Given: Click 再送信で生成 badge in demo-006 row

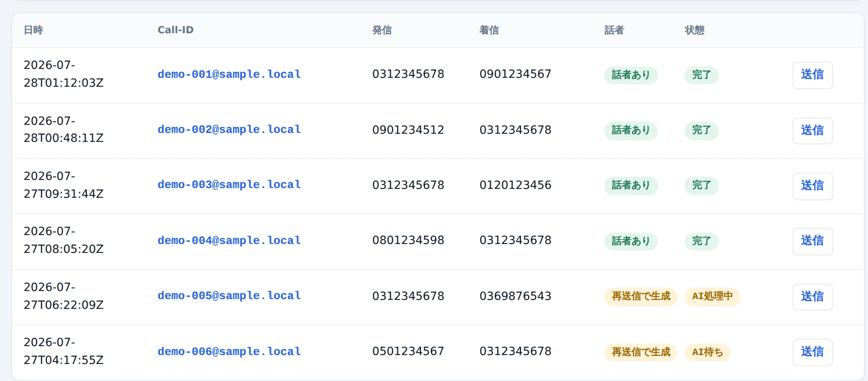Looking at the screenshot, I should click(641, 352).
